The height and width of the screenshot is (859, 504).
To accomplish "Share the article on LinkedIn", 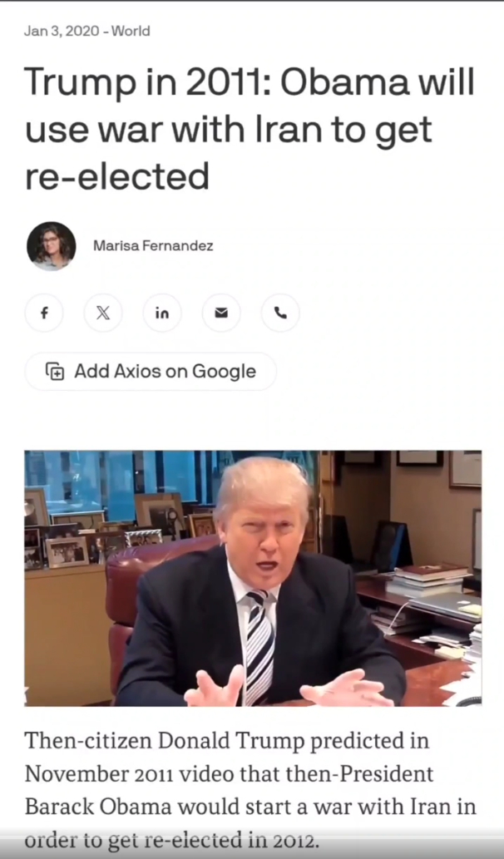I will (x=162, y=313).
